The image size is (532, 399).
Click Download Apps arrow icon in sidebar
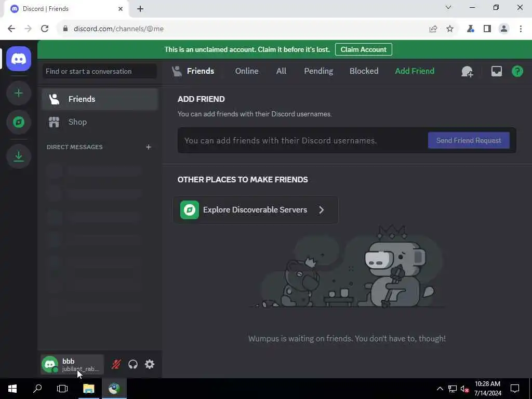point(19,156)
